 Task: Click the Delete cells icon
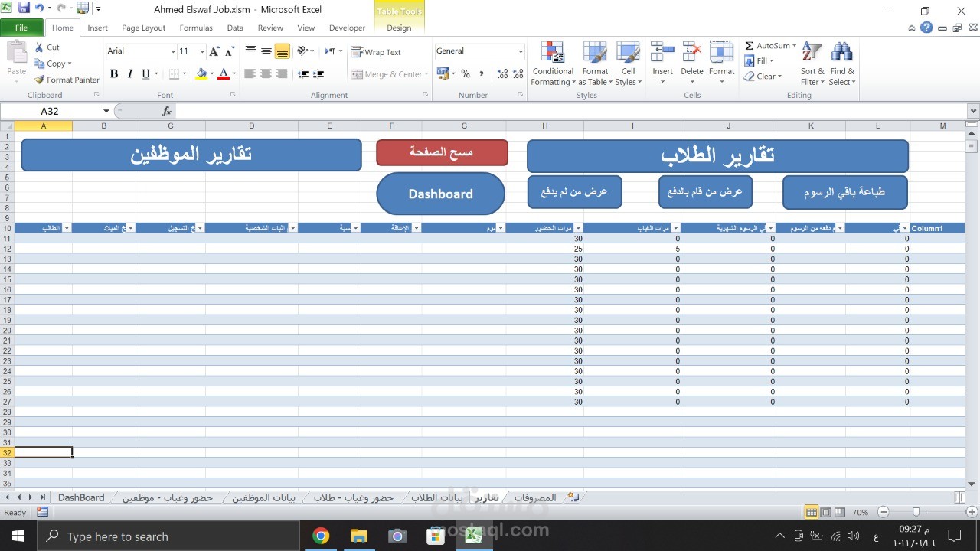tap(691, 53)
